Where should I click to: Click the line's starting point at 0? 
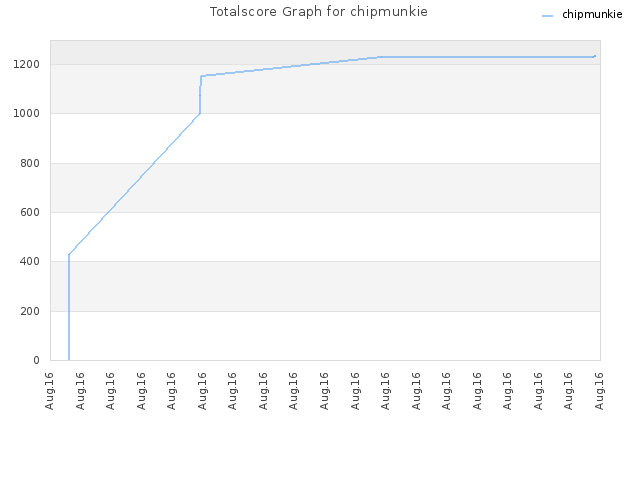coord(69,360)
